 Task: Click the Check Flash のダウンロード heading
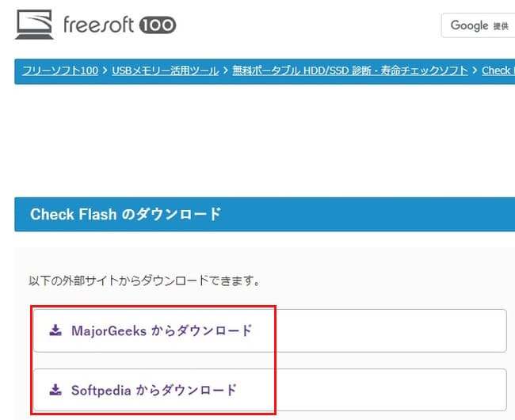125,215
